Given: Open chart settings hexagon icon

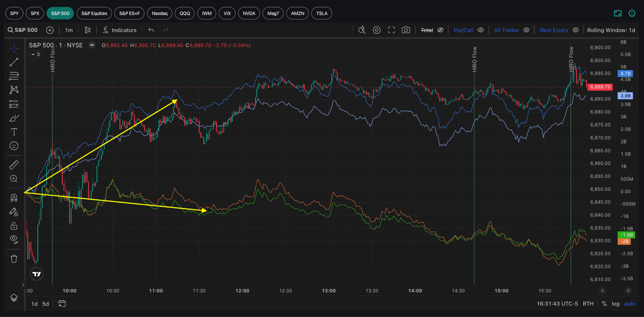Looking at the screenshot, I should click(x=377, y=30).
